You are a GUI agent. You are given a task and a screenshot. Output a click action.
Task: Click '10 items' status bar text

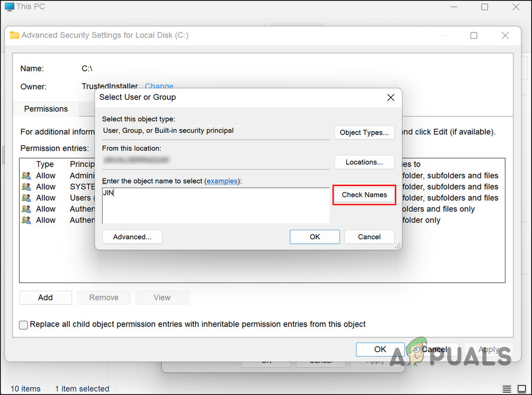[25, 389]
